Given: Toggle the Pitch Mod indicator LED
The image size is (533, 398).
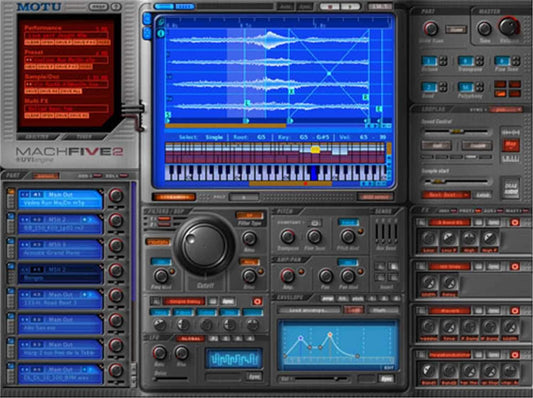Looking at the screenshot, I should (360, 231).
